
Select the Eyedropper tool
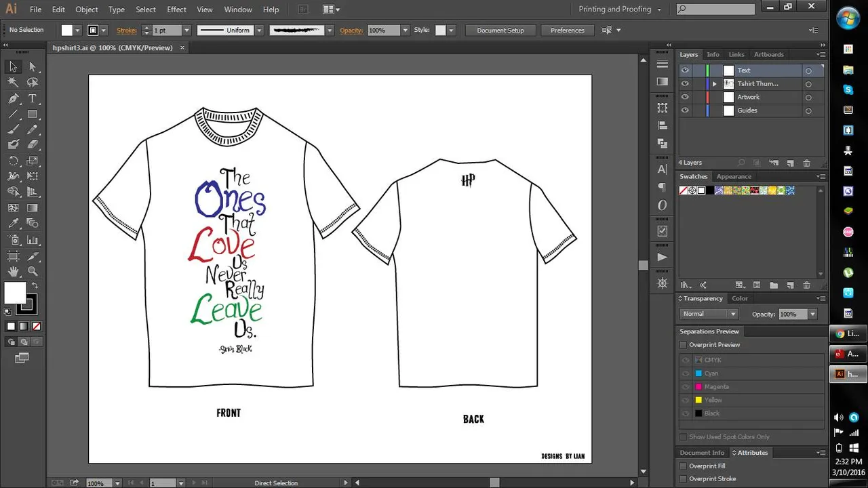[x=13, y=223]
